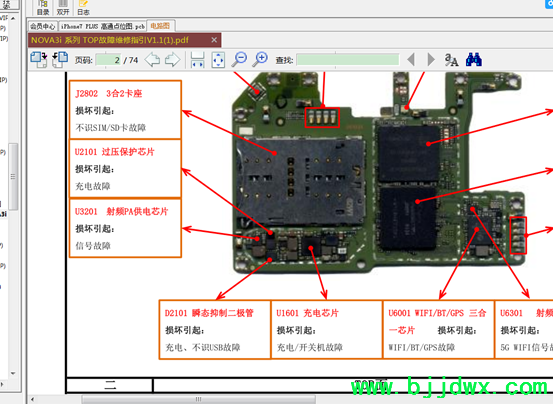Find the next search result
This screenshot has width=553, height=404.
(431, 60)
